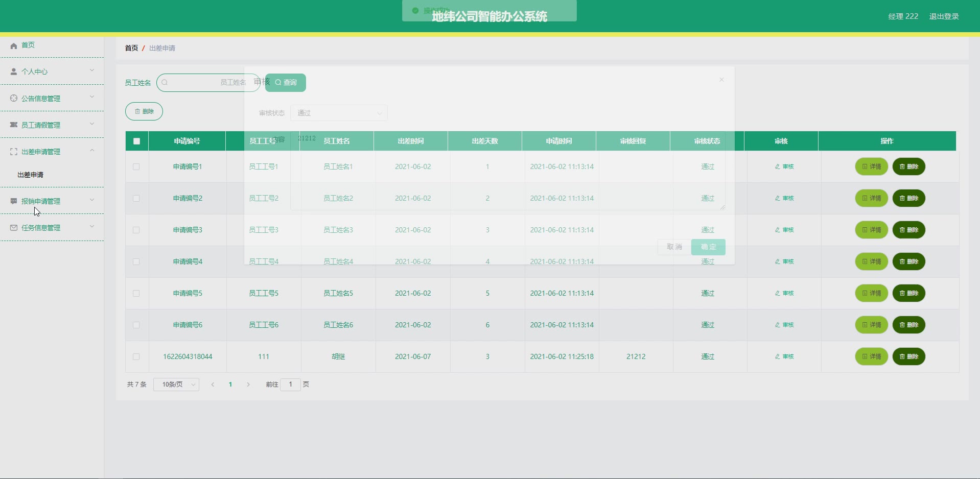Open 详情 for 申请编号5 row
The image size is (980, 479).
click(872, 293)
